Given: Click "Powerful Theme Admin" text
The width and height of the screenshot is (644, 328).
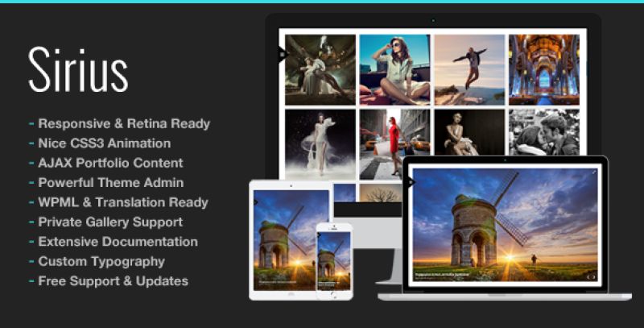Looking at the screenshot, I should click(x=111, y=182).
